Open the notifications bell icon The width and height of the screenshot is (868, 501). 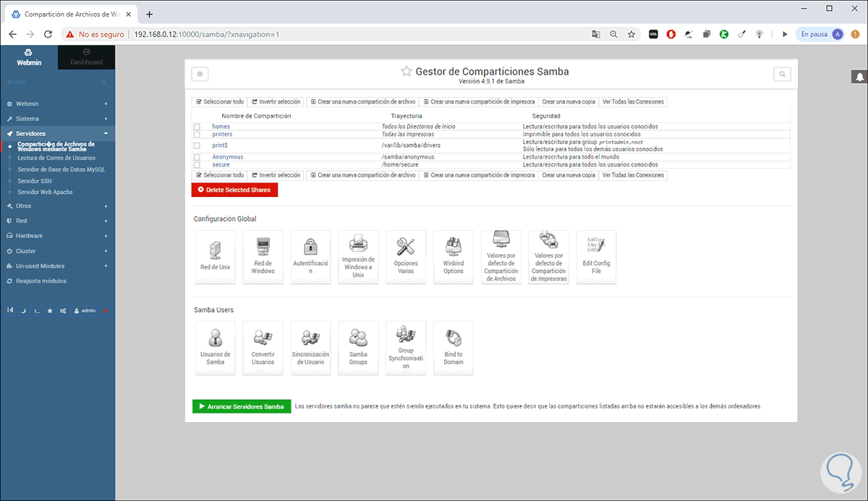860,76
